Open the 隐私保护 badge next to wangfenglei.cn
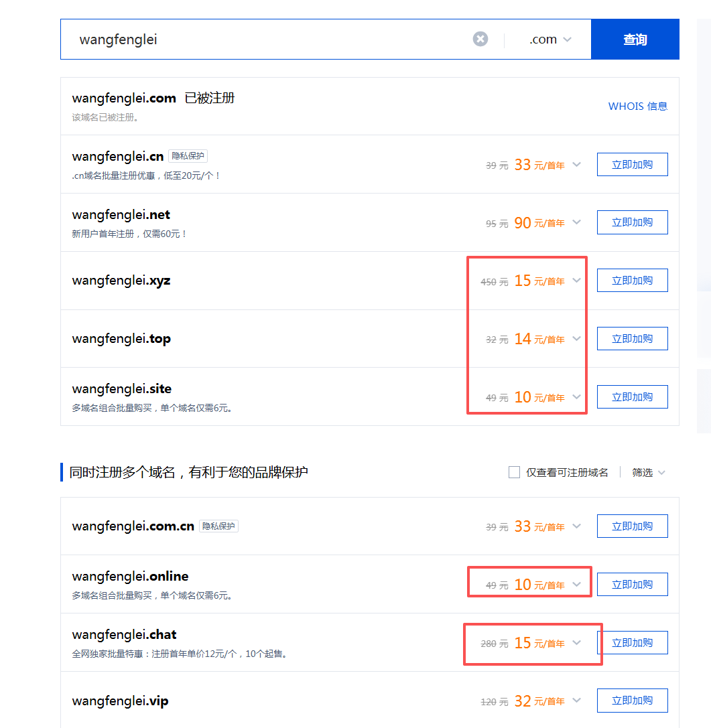 pos(187,155)
